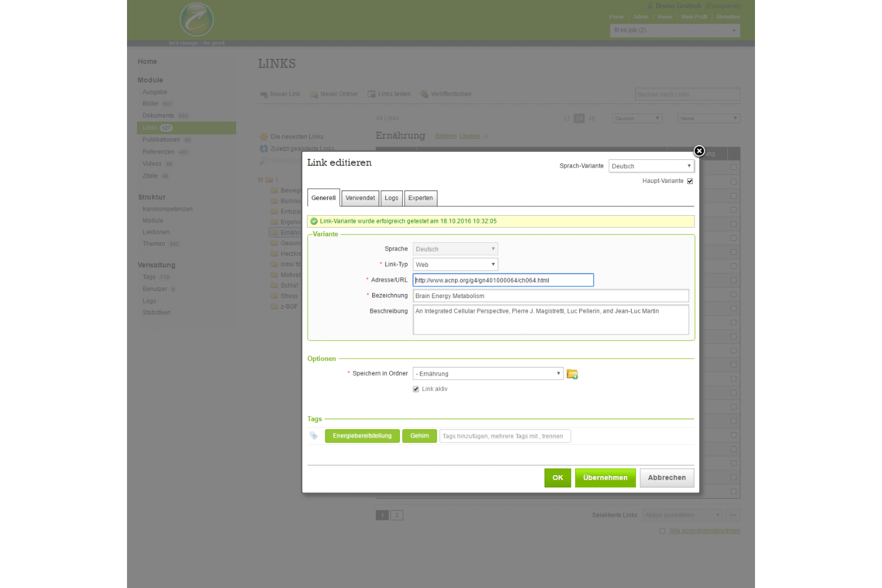Image resolution: width=882 pixels, height=588 pixels.
Task: Close the Link editieren dialog with X icon
Action: coord(699,151)
